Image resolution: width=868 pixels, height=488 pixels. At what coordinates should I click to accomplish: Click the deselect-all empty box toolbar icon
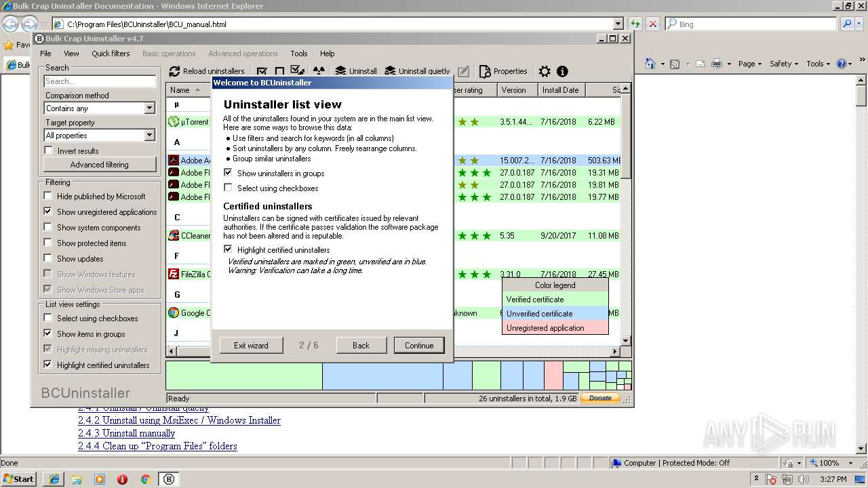point(279,71)
